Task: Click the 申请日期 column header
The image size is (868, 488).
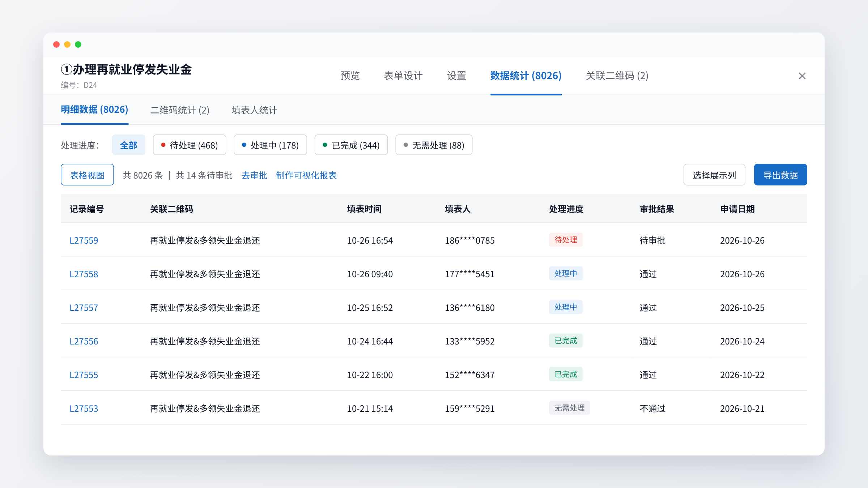Action: (737, 209)
